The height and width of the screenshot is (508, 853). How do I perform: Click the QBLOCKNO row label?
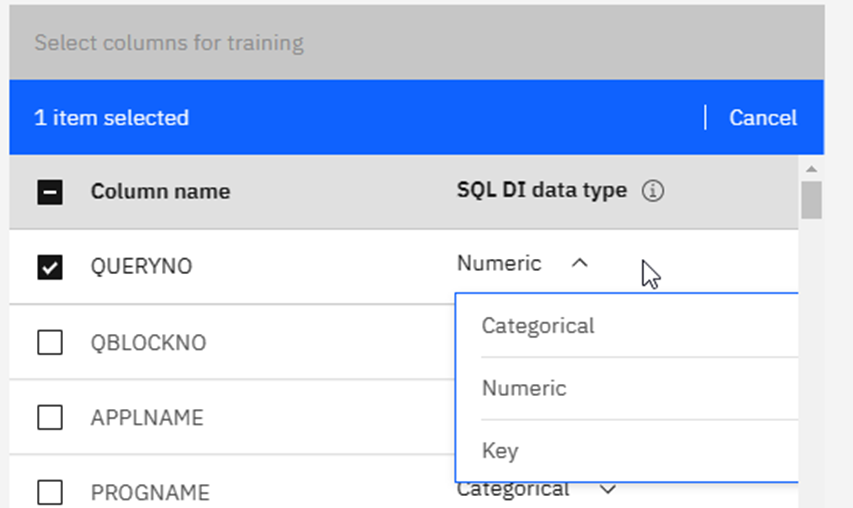(x=148, y=343)
